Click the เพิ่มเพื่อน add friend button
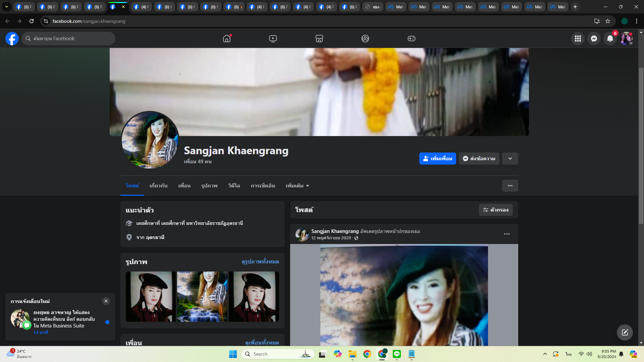This screenshot has width=644, height=362. (437, 159)
